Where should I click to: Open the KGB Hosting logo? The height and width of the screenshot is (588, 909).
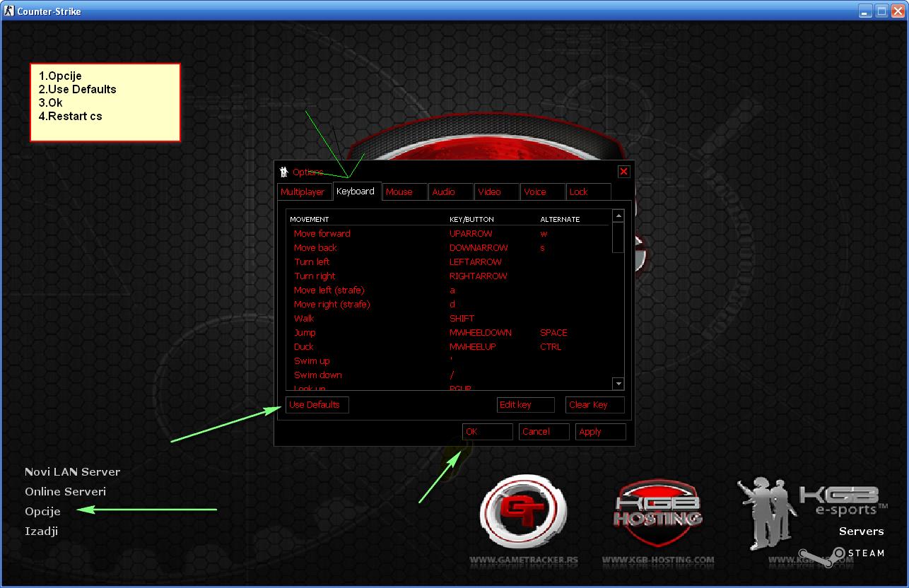pyautogui.click(x=658, y=514)
